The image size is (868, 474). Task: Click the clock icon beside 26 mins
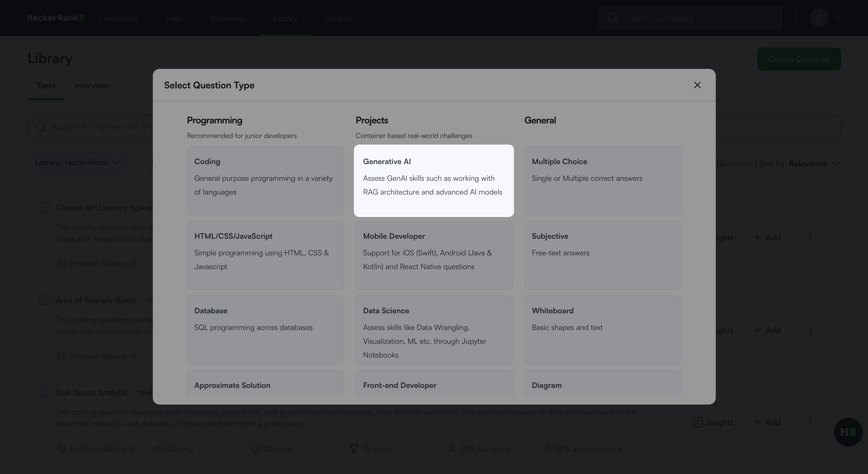coord(256,448)
